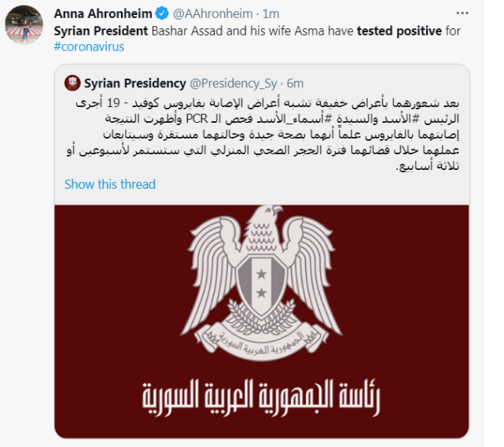
Task: Click the Syrian Presidency account name
Action: [134, 83]
